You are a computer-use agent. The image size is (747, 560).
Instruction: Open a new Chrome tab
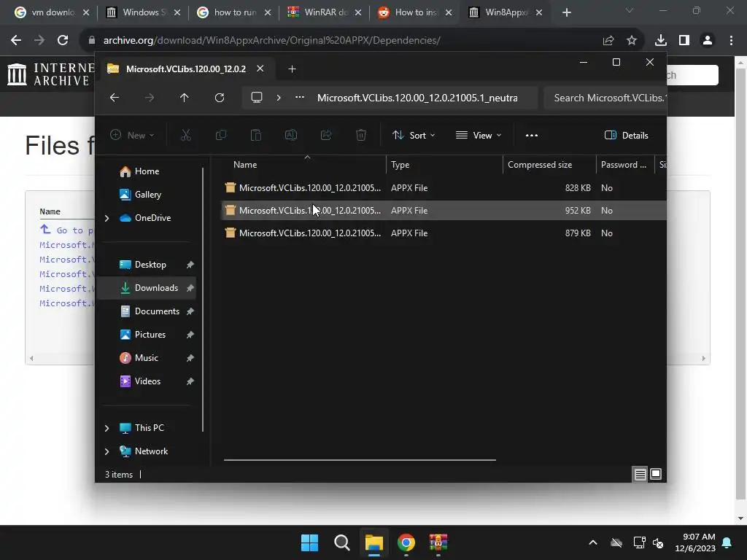coord(566,12)
